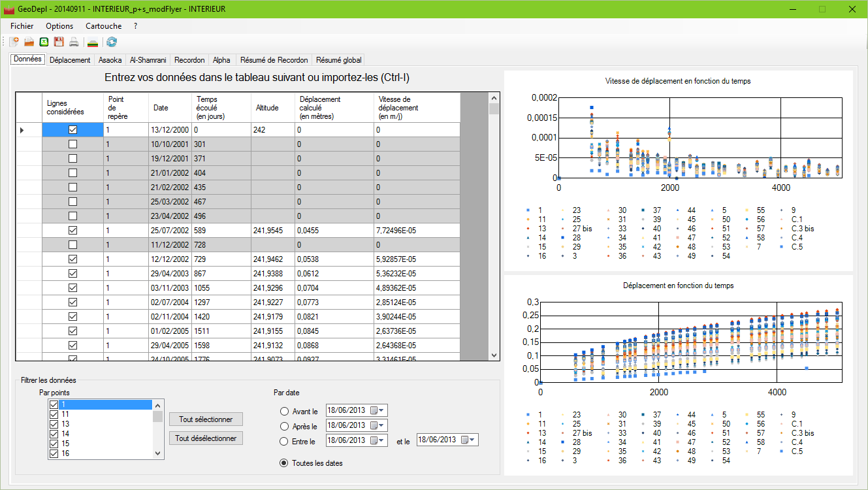The image size is (868, 490).
Task: Check the row dated 10/10/2001
Action: click(72, 144)
